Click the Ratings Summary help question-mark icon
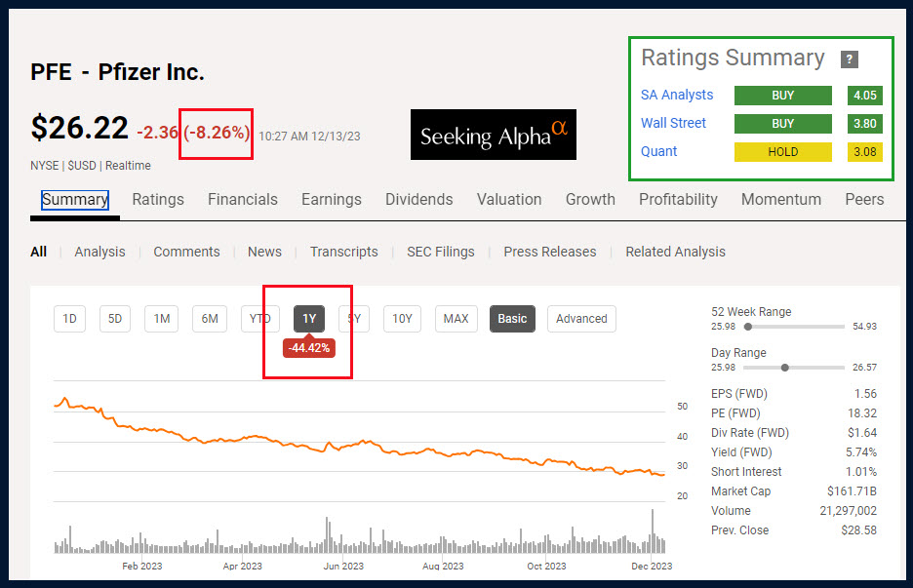This screenshot has width=913, height=588. tap(850, 59)
